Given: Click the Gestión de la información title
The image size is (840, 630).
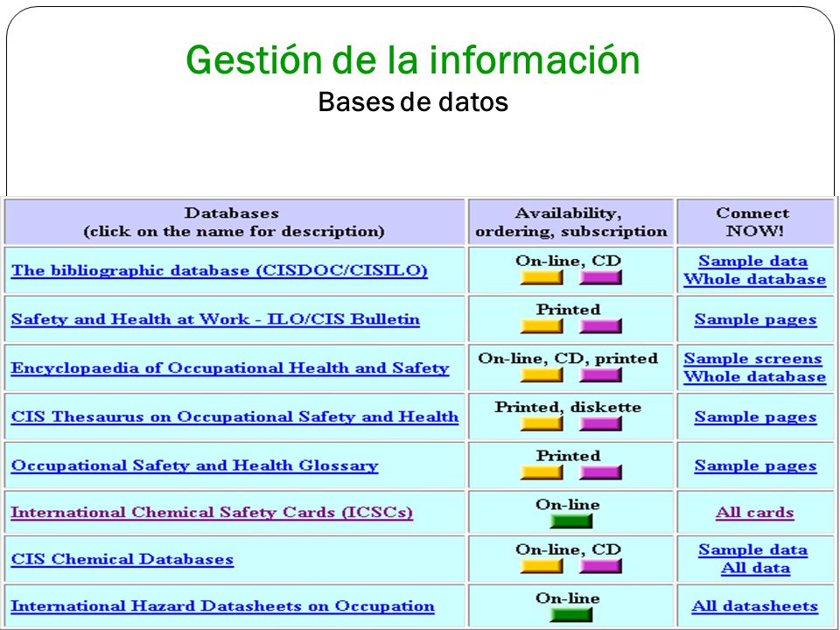Looking at the screenshot, I should (412, 59).
